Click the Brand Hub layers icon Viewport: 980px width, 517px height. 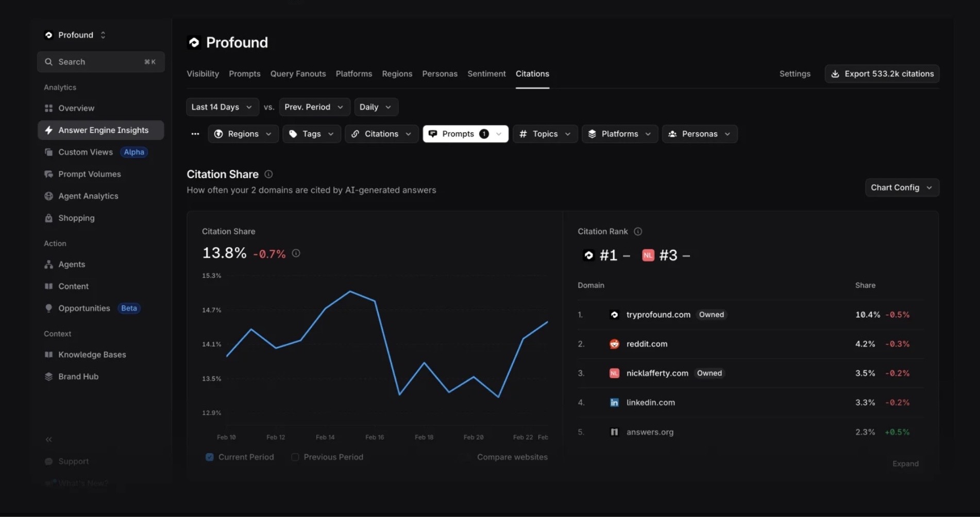(x=48, y=376)
